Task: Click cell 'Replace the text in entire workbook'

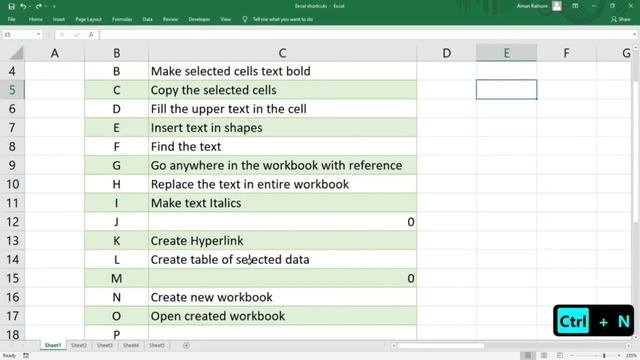Action: (x=282, y=184)
